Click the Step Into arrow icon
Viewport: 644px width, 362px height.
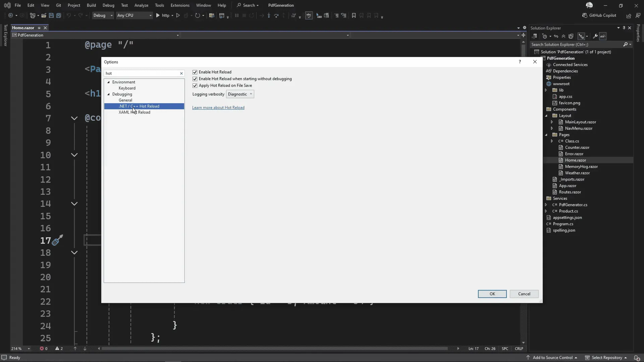click(269, 15)
